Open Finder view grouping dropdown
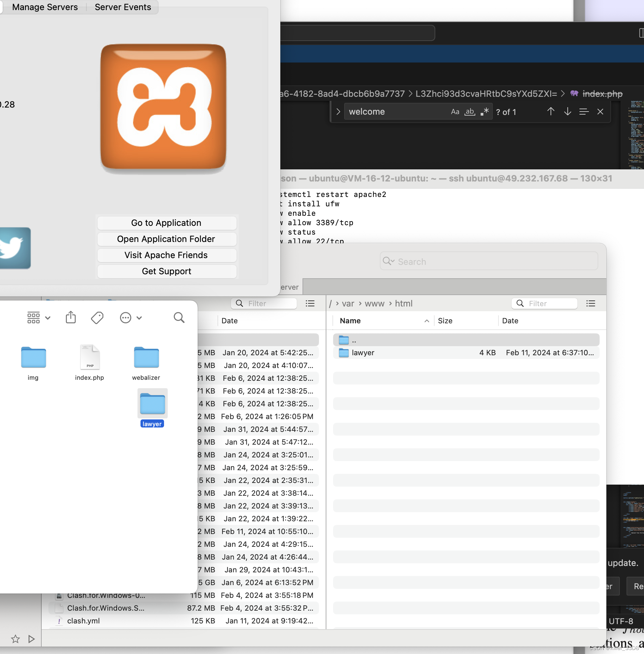 (x=39, y=318)
